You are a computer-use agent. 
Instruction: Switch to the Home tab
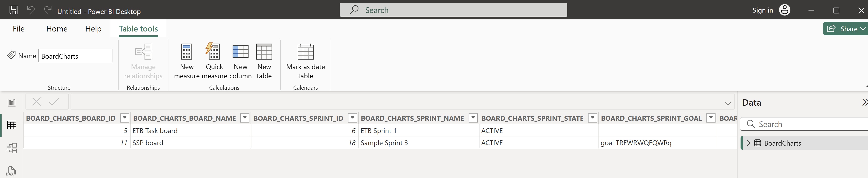click(57, 29)
